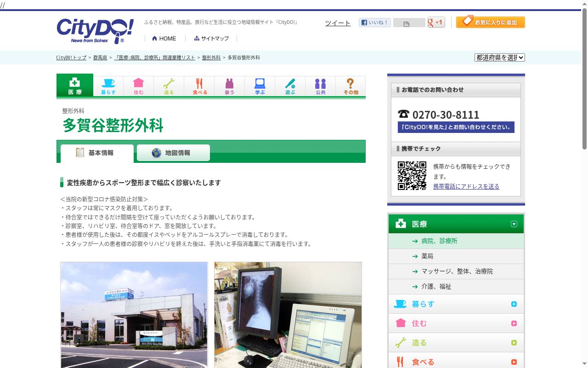Click the ツイート link
This screenshot has height=368, width=588.
click(338, 23)
